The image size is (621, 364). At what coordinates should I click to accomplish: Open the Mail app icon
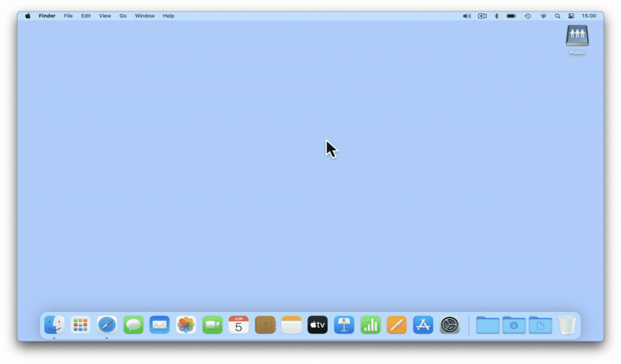tap(159, 325)
